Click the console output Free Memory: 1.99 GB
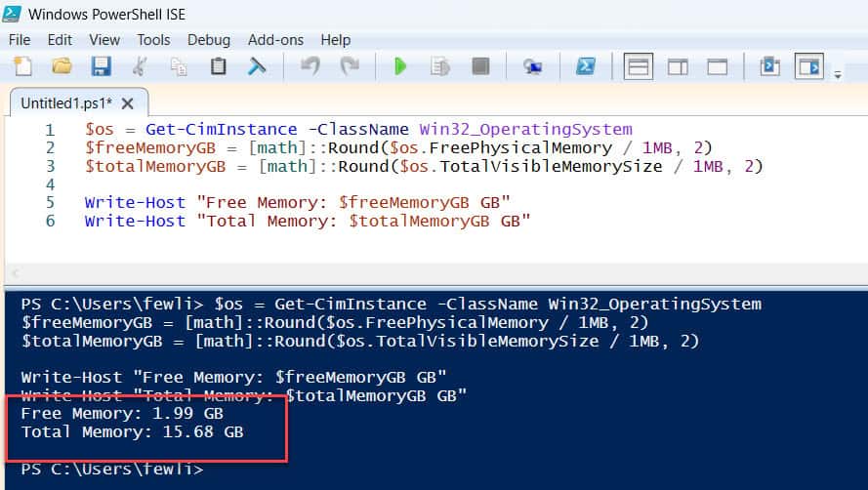 click(x=122, y=414)
